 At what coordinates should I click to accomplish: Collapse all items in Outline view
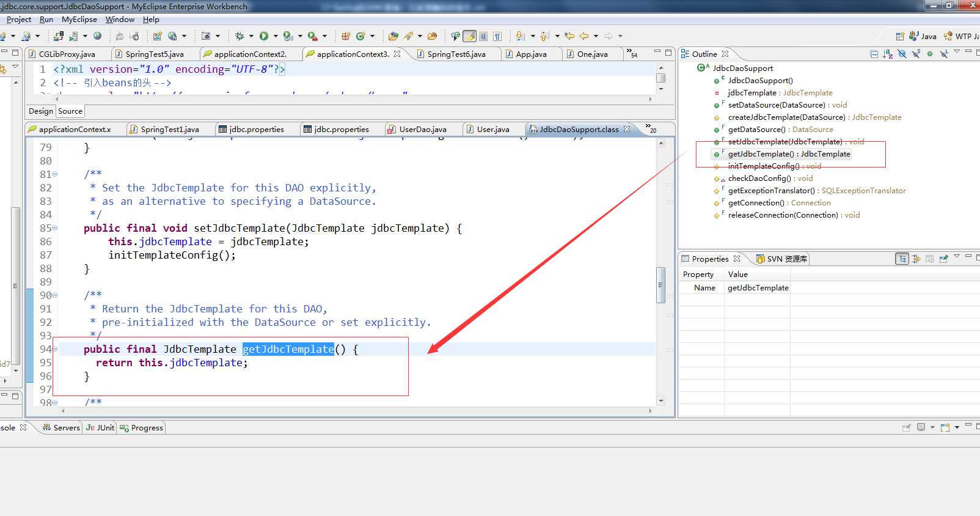[x=874, y=54]
